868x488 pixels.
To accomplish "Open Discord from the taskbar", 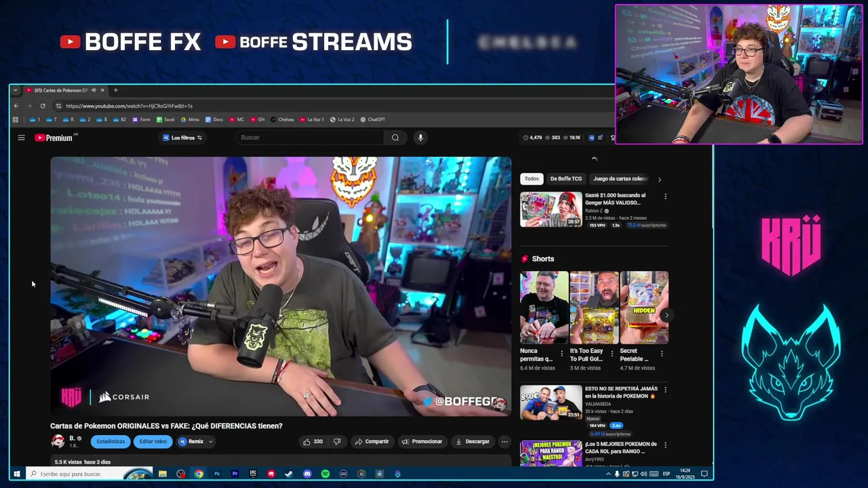I will coord(307,474).
